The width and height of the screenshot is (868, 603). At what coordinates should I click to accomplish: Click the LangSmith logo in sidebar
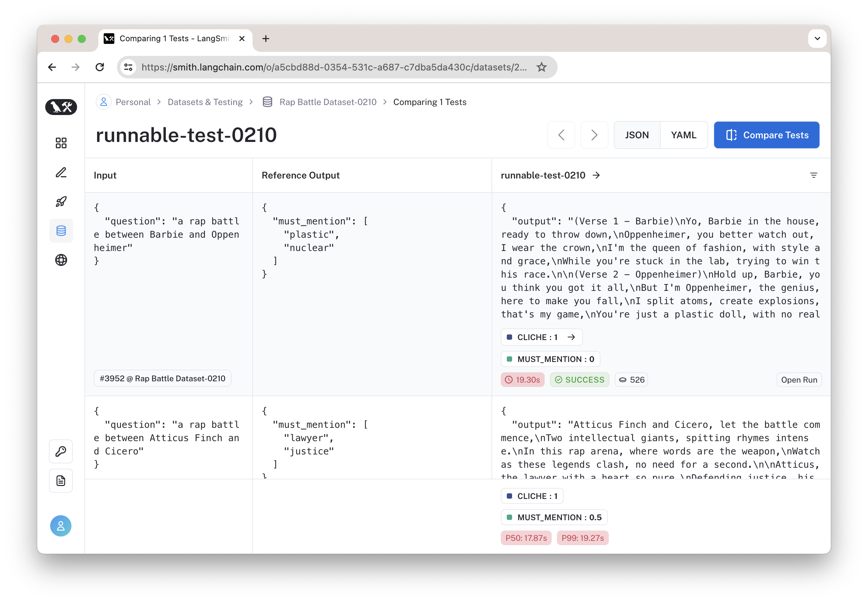(61, 107)
